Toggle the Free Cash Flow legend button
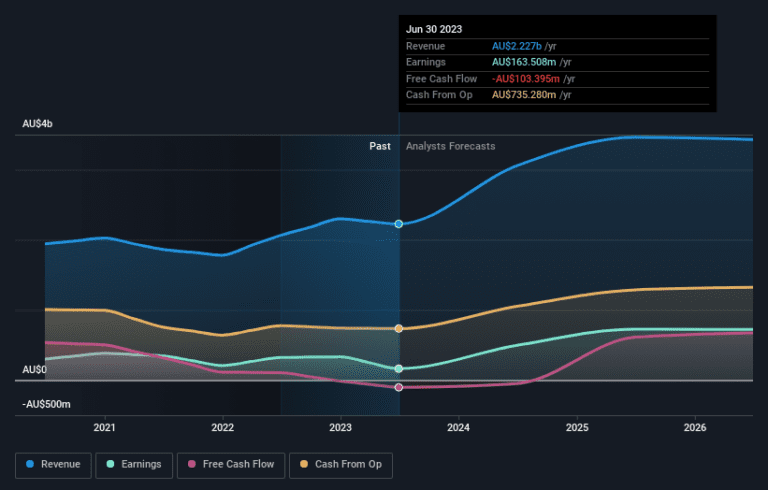 (x=231, y=465)
